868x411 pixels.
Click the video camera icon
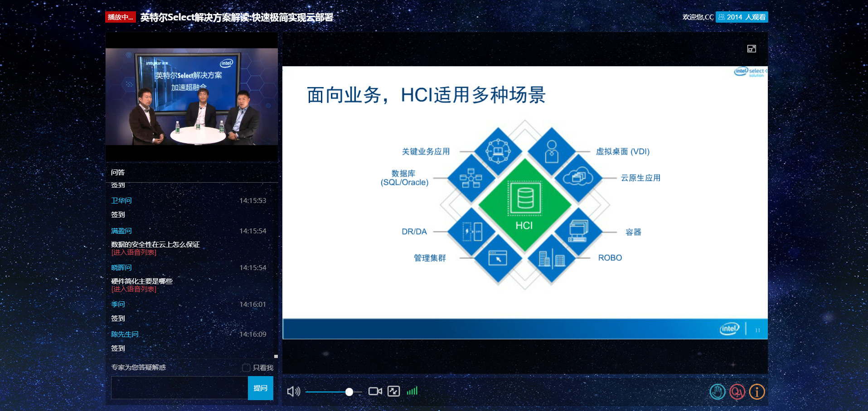[x=375, y=391]
